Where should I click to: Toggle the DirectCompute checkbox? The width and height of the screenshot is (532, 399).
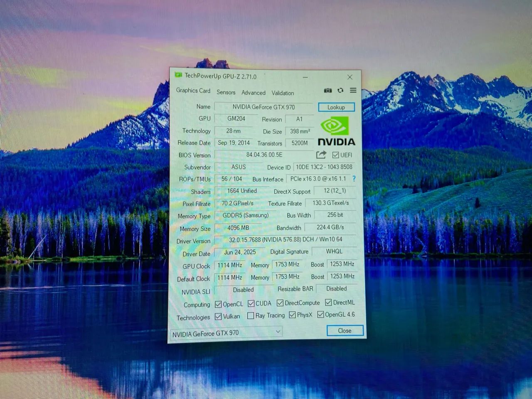[280, 303]
